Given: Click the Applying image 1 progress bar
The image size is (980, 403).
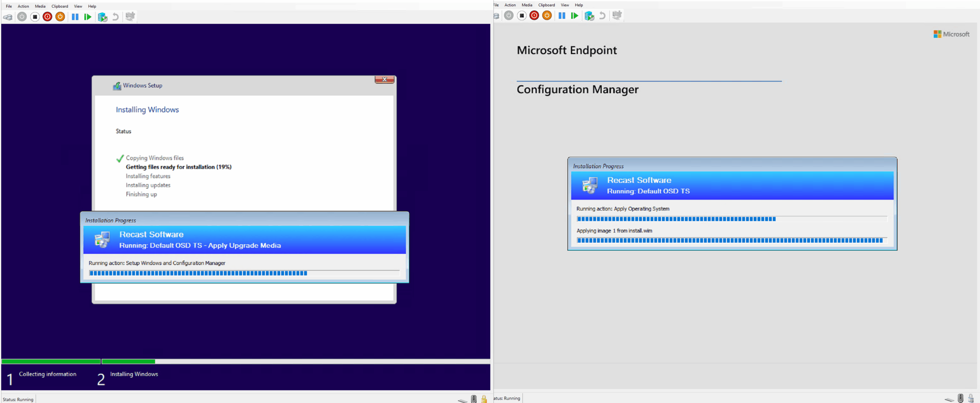Looking at the screenshot, I should (732, 240).
